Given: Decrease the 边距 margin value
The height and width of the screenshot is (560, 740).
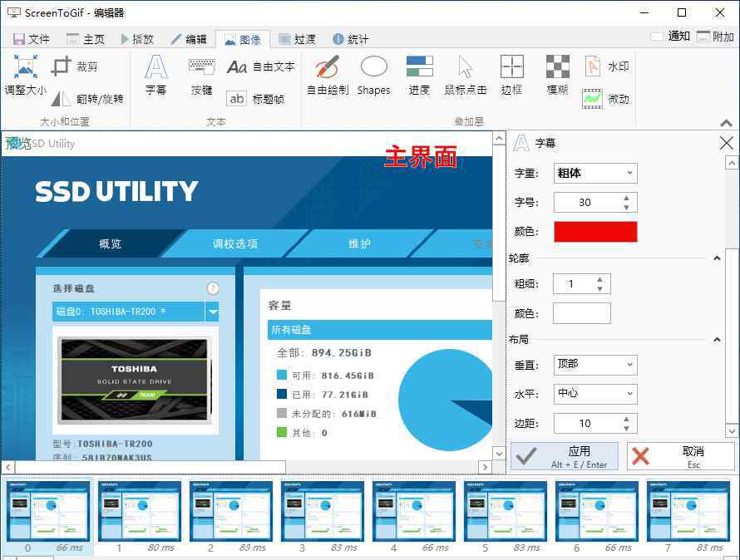Looking at the screenshot, I should tap(626, 429).
